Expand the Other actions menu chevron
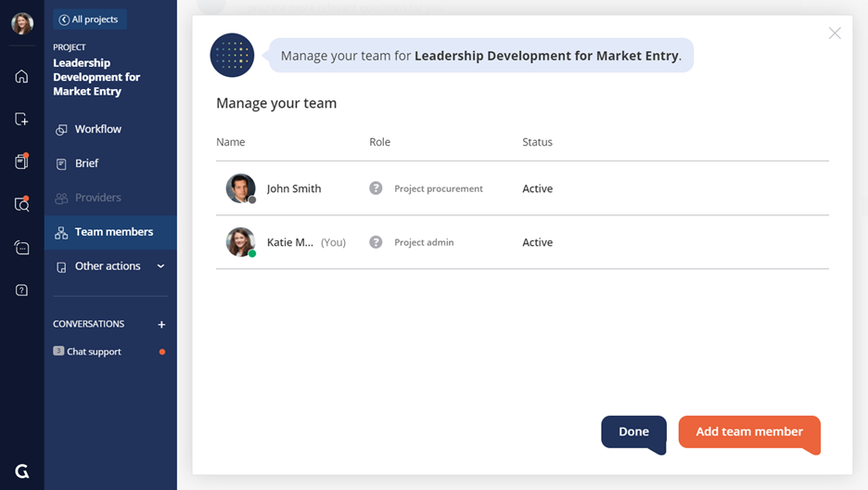 coord(160,266)
